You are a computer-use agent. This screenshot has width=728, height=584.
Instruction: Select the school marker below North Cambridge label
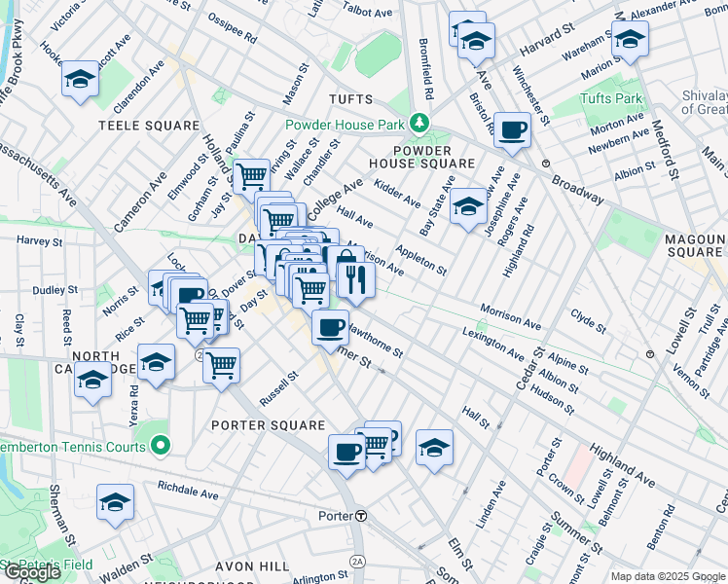(x=92, y=383)
